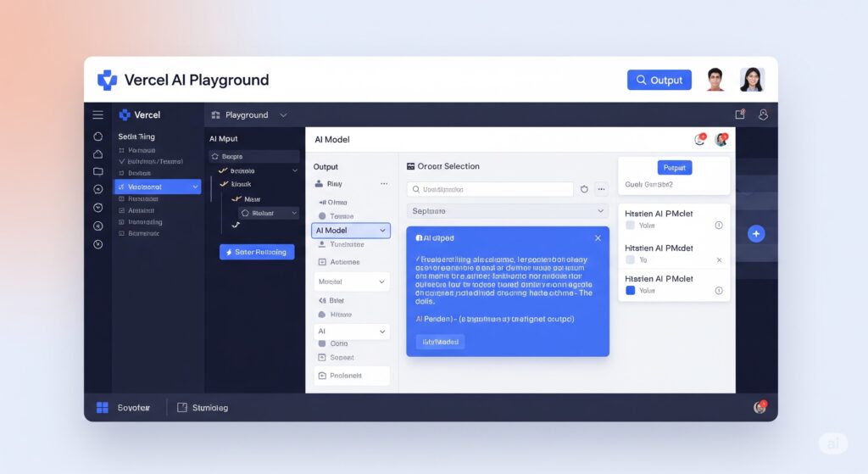
Task: Open the AI Model dropdown in the Output column
Action: point(351,231)
